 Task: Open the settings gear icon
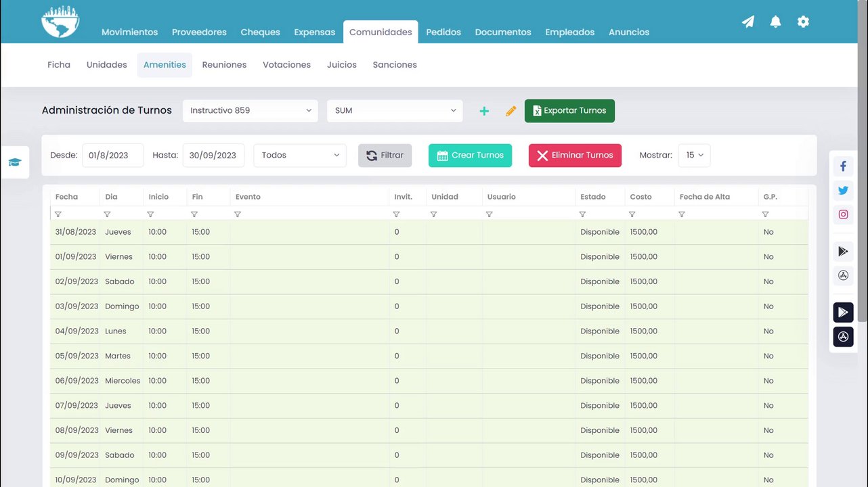[x=803, y=22]
